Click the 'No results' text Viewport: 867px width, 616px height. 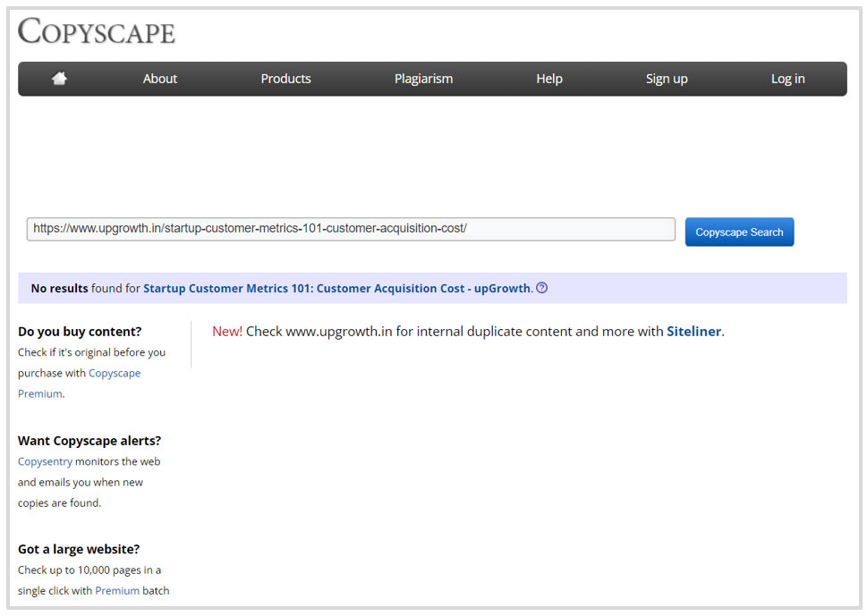59,289
